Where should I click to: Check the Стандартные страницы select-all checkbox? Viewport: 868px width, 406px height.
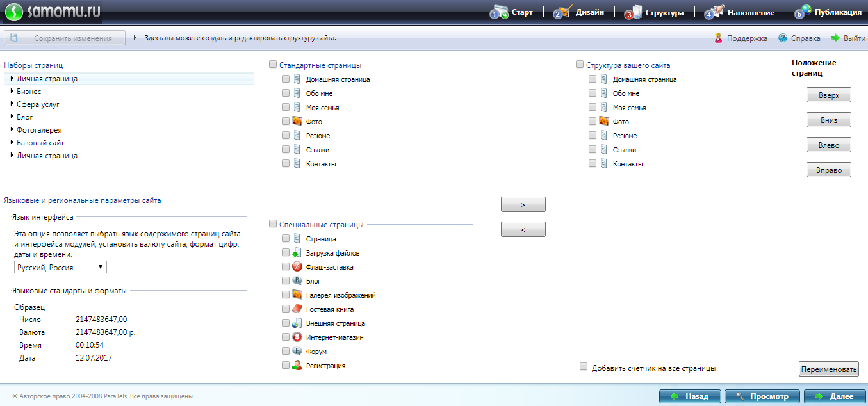tap(273, 65)
